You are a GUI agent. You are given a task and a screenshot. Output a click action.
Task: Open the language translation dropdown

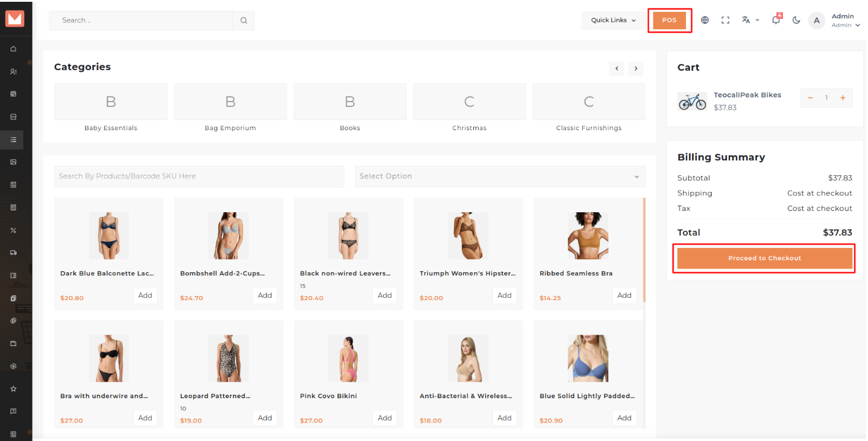pos(750,20)
